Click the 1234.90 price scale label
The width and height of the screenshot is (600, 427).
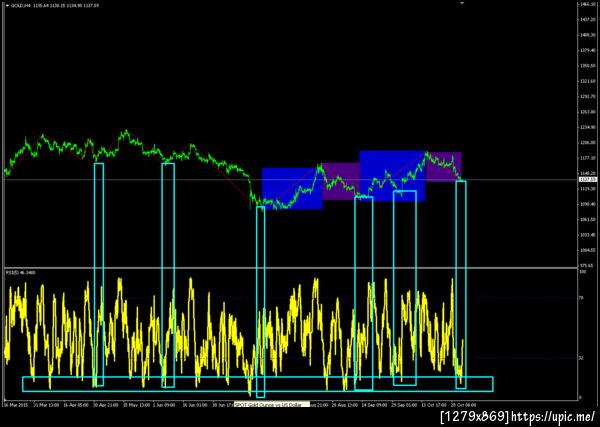pos(587,127)
